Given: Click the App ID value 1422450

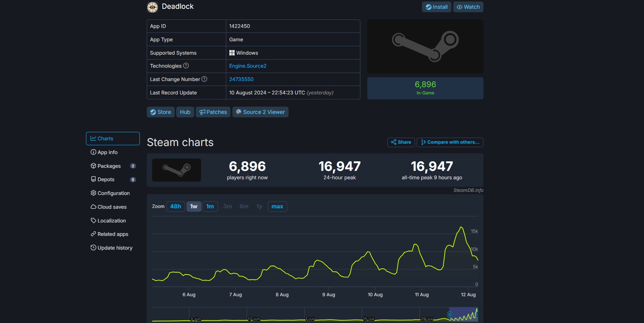Looking at the screenshot, I should pos(240,26).
